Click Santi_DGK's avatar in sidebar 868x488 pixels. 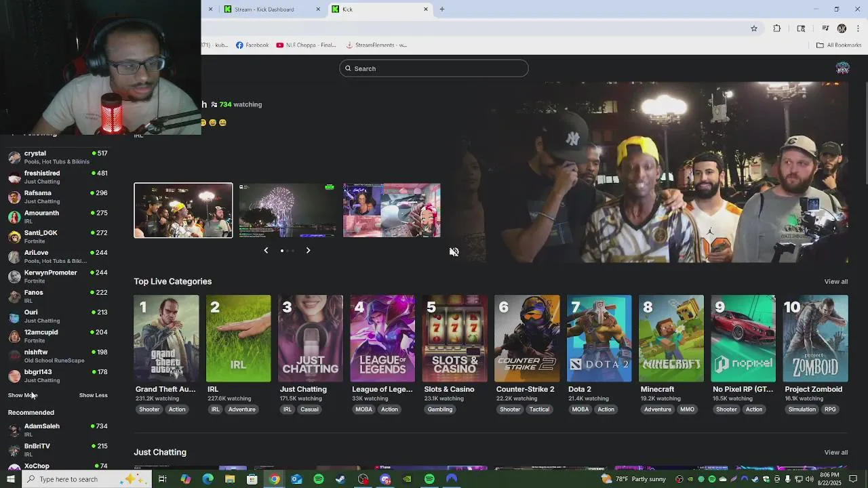pyautogui.click(x=14, y=237)
